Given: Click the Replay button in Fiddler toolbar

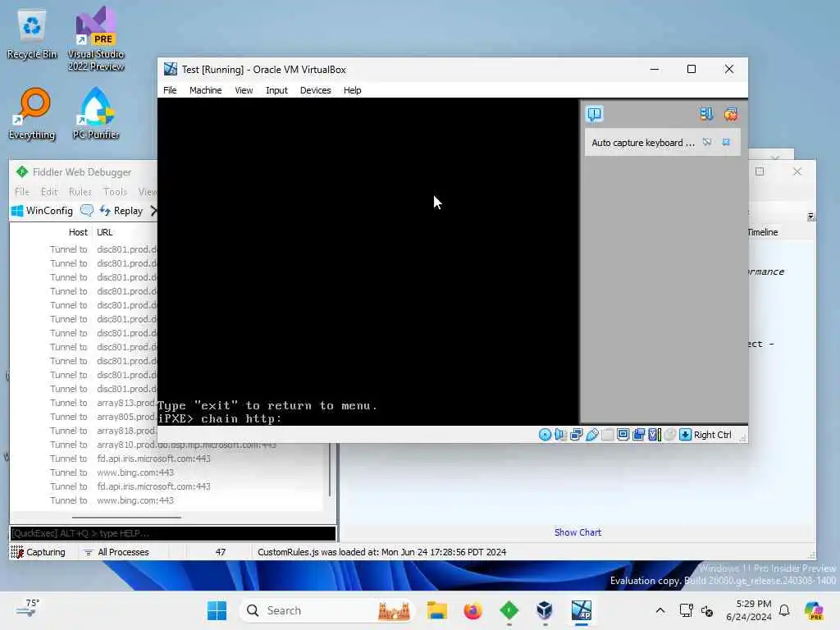Looking at the screenshot, I should pos(121,211).
